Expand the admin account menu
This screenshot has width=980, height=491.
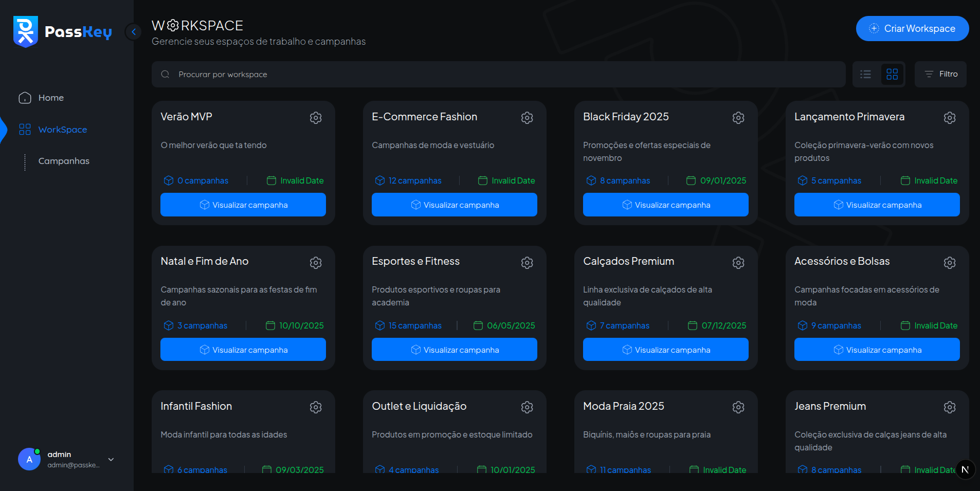(x=111, y=459)
